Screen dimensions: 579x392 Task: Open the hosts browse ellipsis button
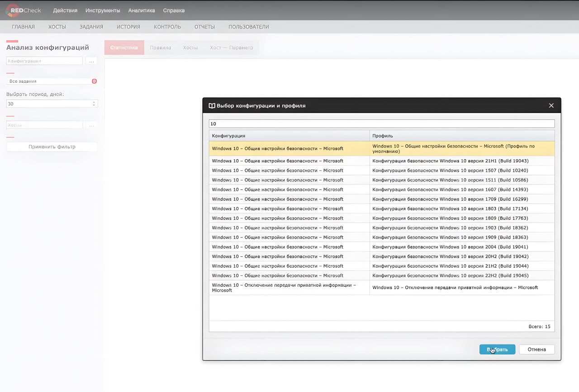coord(91,125)
